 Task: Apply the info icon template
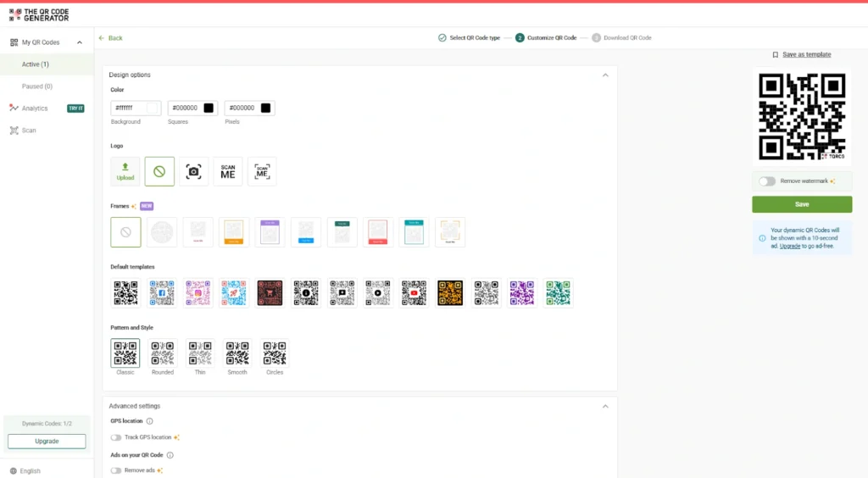coord(306,292)
